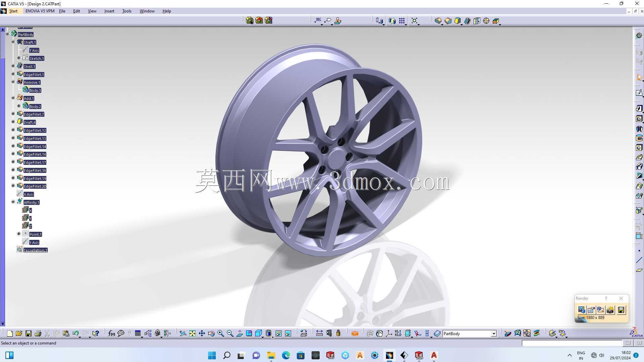Screen dimensions: 644x362
Task: Collapse the Shaft.1 tree node
Action: (x=13, y=42)
